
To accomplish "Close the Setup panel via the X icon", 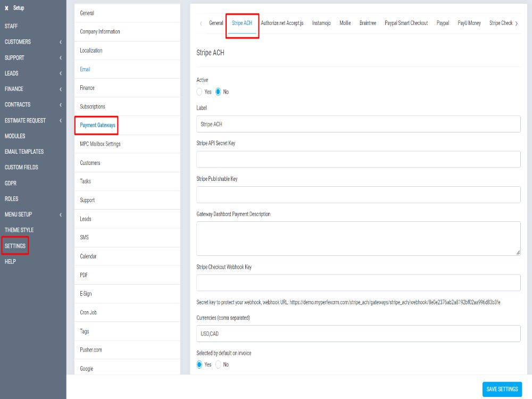I will 6,7.
